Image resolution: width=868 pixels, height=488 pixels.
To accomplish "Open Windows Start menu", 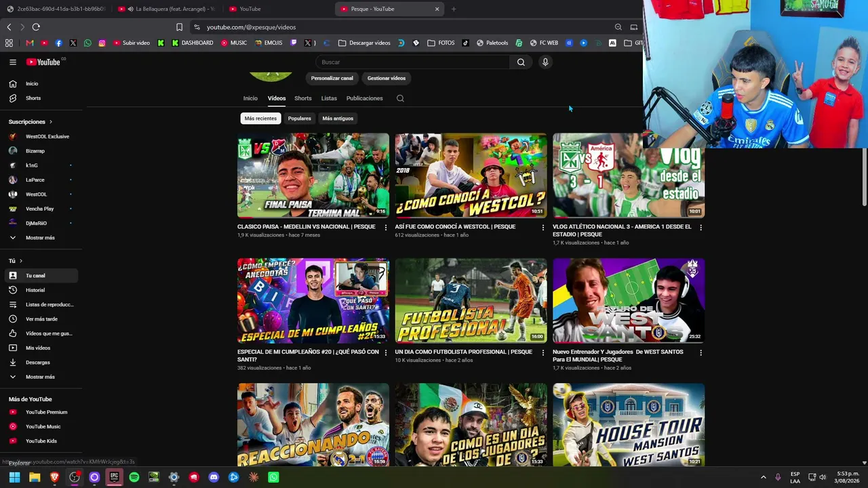I will [14, 477].
